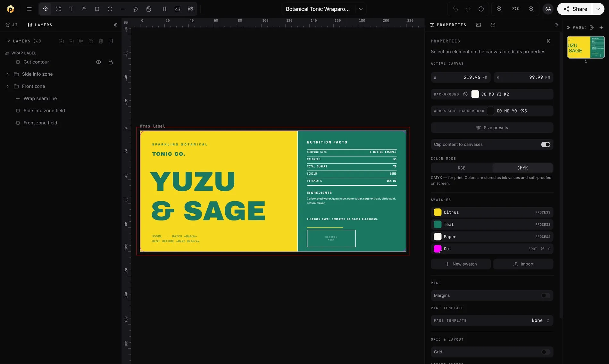The width and height of the screenshot is (609, 364).
Task: Select the Text tool
Action: coord(71,9)
